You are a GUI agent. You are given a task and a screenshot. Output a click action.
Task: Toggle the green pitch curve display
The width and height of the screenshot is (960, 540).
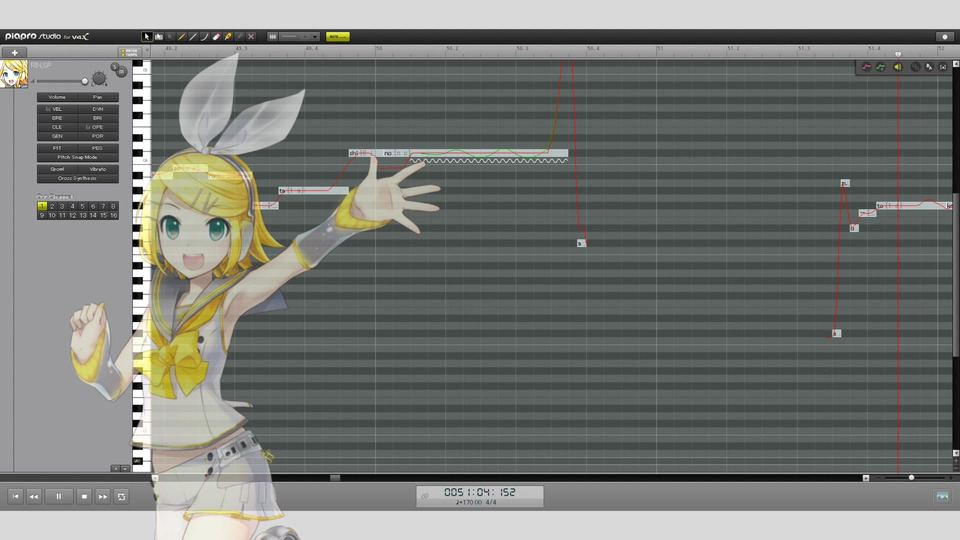pyautogui.click(x=881, y=67)
